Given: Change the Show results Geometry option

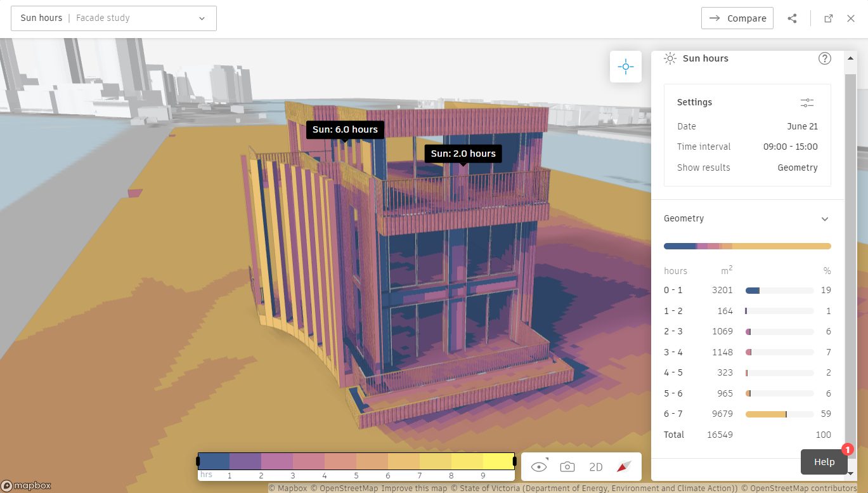Looking at the screenshot, I should 797,167.
